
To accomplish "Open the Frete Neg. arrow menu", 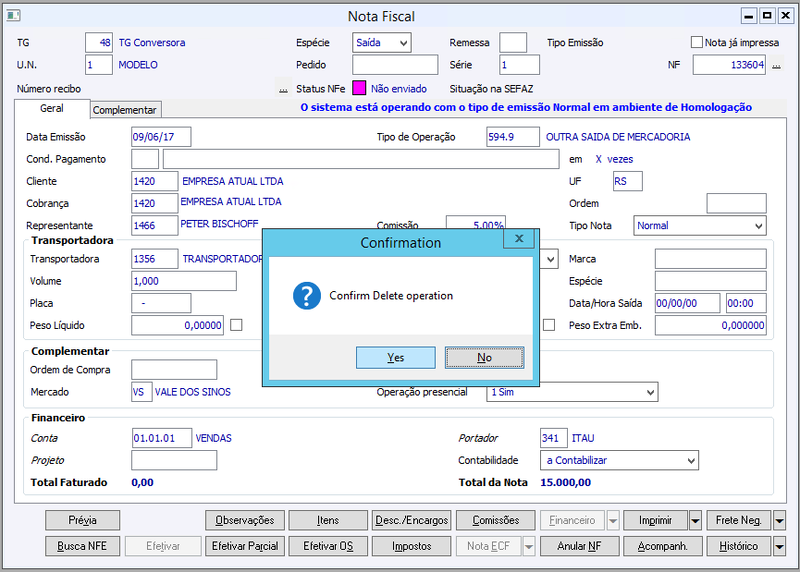I will pyautogui.click(x=779, y=520).
